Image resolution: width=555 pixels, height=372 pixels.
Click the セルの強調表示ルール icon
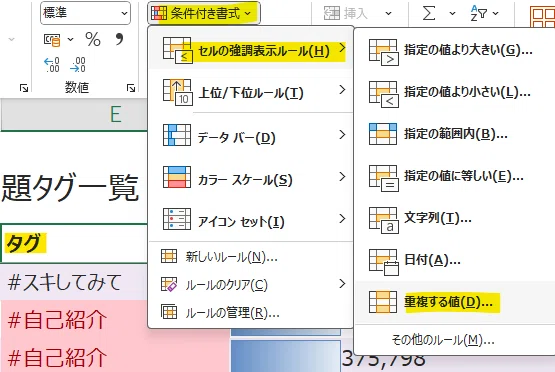click(178, 50)
